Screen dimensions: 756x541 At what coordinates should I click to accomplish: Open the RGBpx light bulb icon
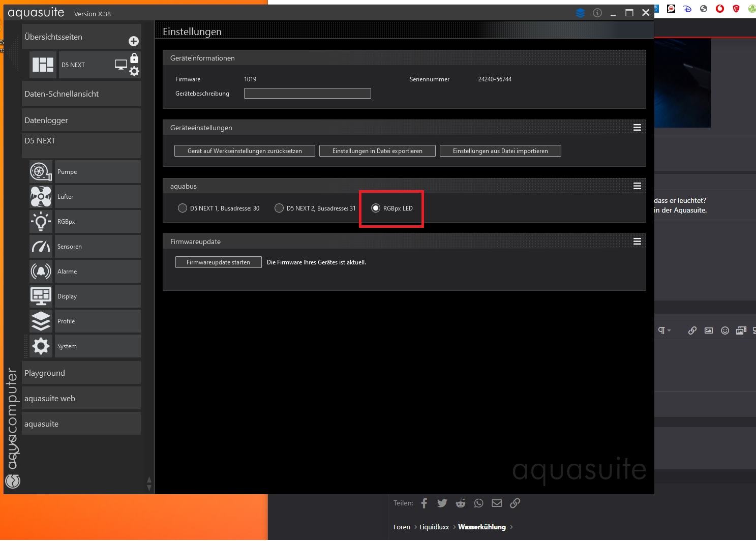click(41, 222)
